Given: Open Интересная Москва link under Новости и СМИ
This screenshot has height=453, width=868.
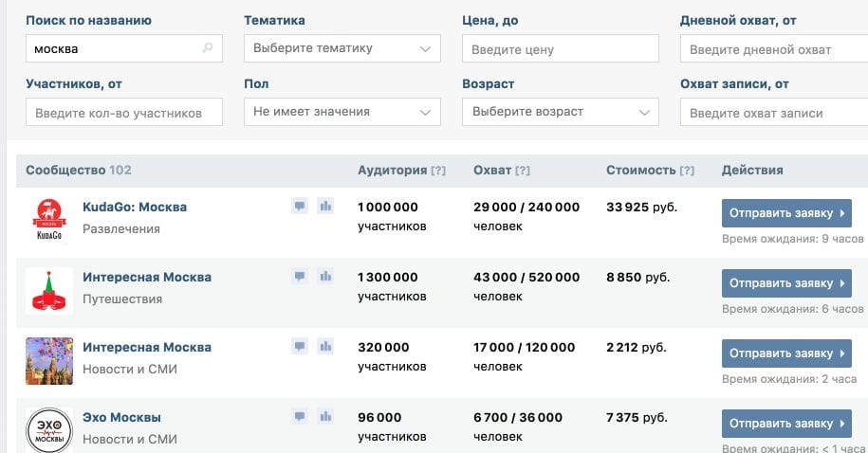Looking at the screenshot, I should pyautogui.click(x=147, y=348).
